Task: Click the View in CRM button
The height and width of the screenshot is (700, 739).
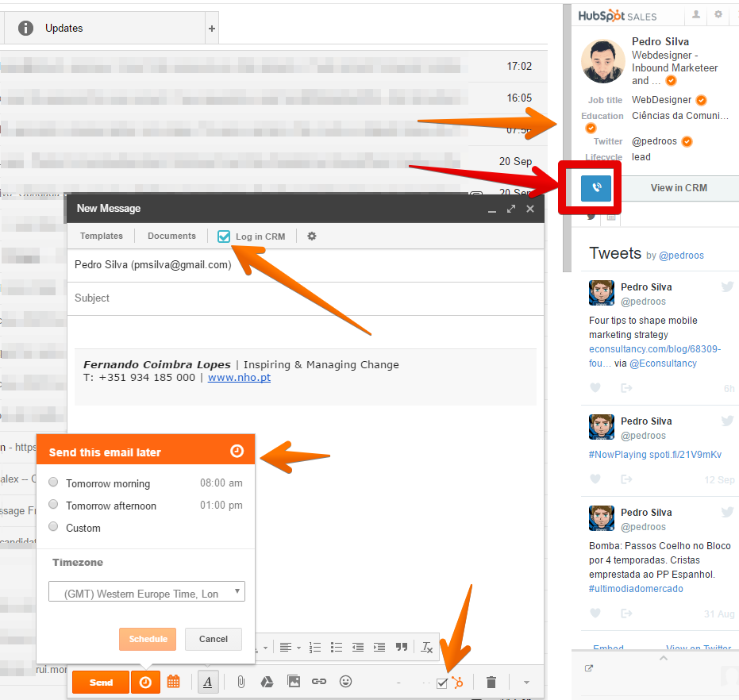Action: coord(678,188)
